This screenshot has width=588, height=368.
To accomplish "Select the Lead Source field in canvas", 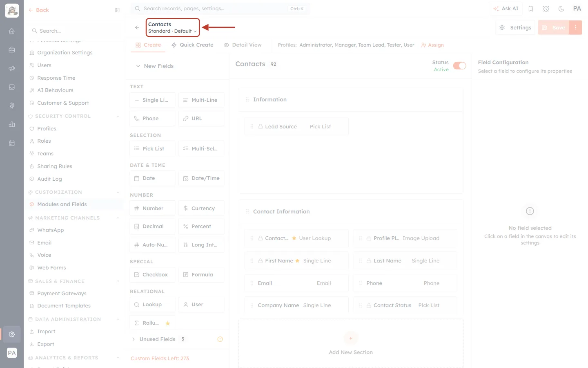I will (297, 127).
